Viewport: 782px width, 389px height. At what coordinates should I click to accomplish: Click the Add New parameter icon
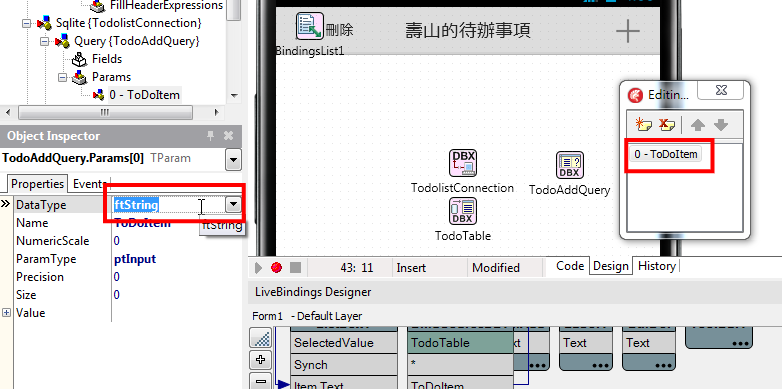click(643, 125)
